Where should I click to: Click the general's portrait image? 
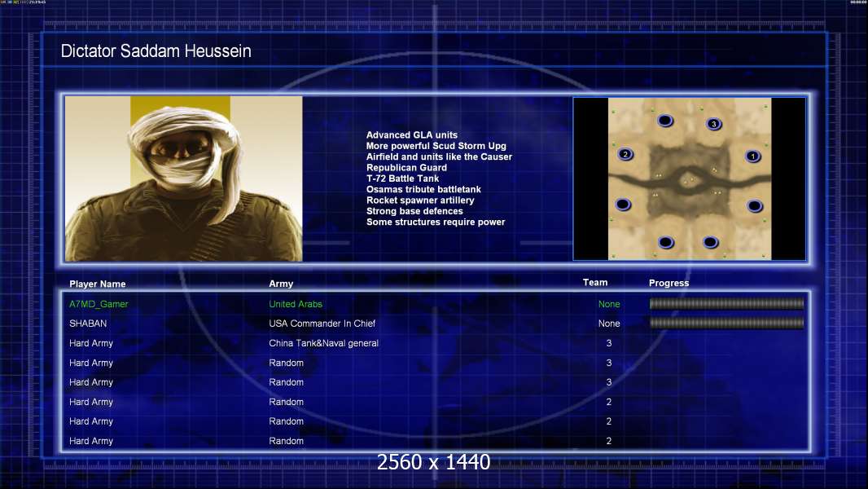[184, 178]
